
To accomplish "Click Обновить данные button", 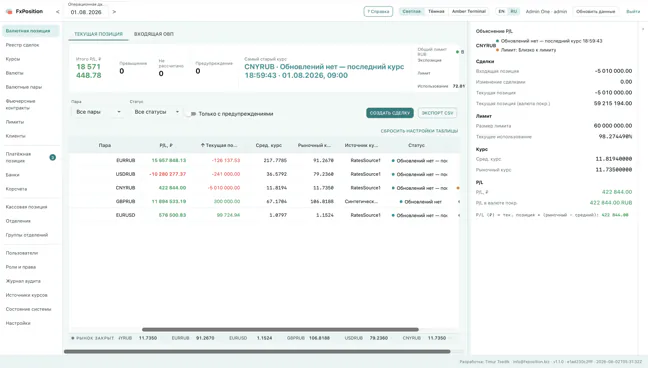I will [x=596, y=12].
